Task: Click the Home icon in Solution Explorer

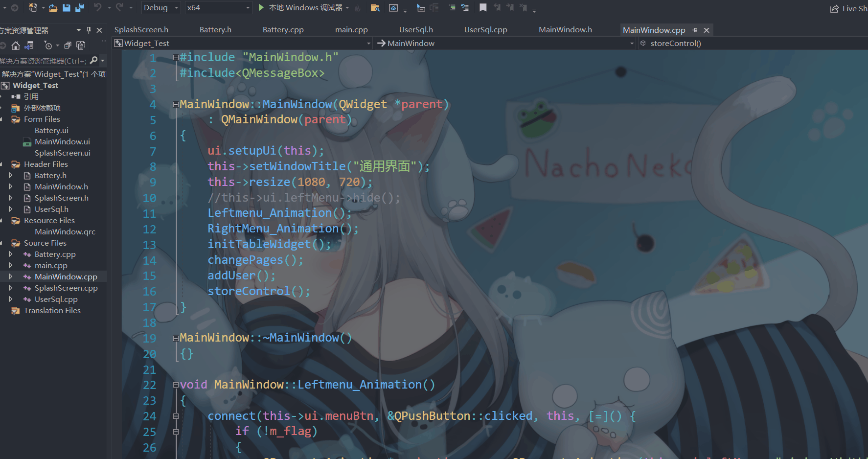Action: coord(16,46)
